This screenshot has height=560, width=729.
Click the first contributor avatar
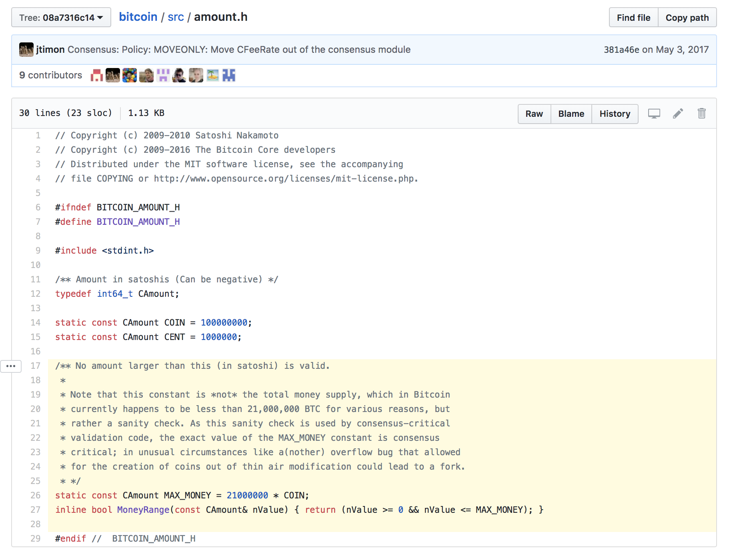click(96, 75)
